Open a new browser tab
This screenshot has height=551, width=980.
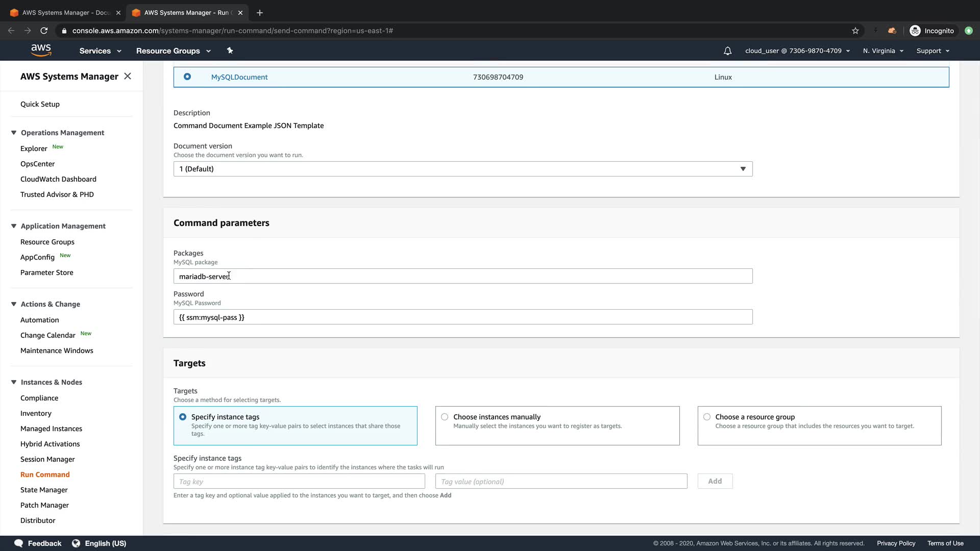click(x=259, y=12)
